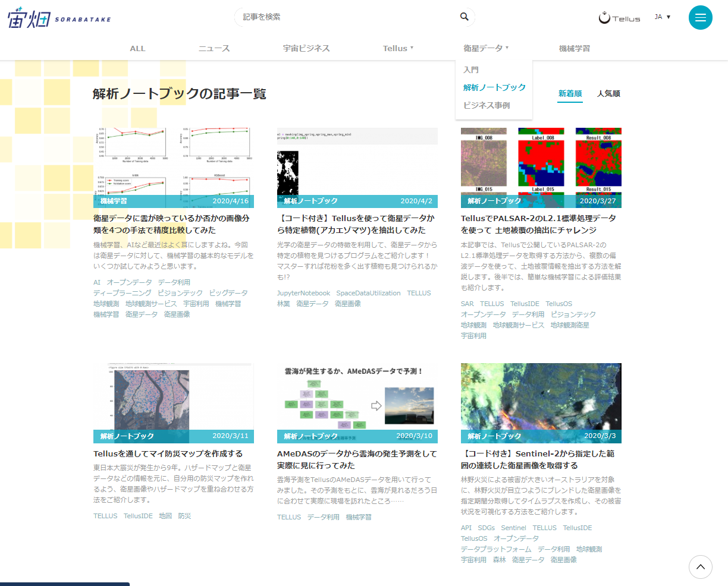Click 解析ノートブック label on 2020/3/3 card
The image size is (728, 586).
494,436
